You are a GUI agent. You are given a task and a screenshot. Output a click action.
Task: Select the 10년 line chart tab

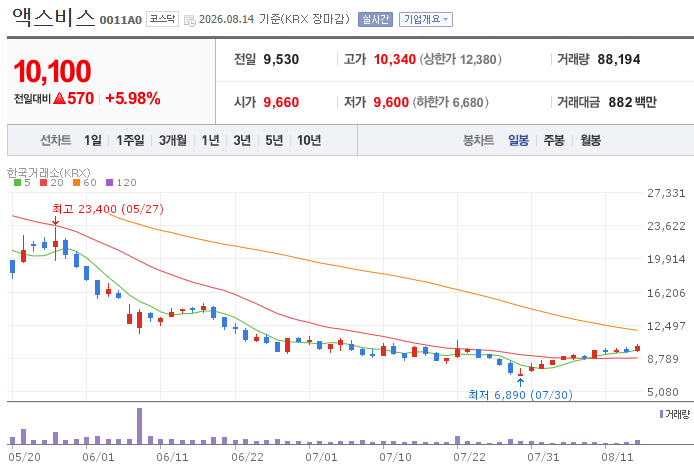tap(309, 140)
